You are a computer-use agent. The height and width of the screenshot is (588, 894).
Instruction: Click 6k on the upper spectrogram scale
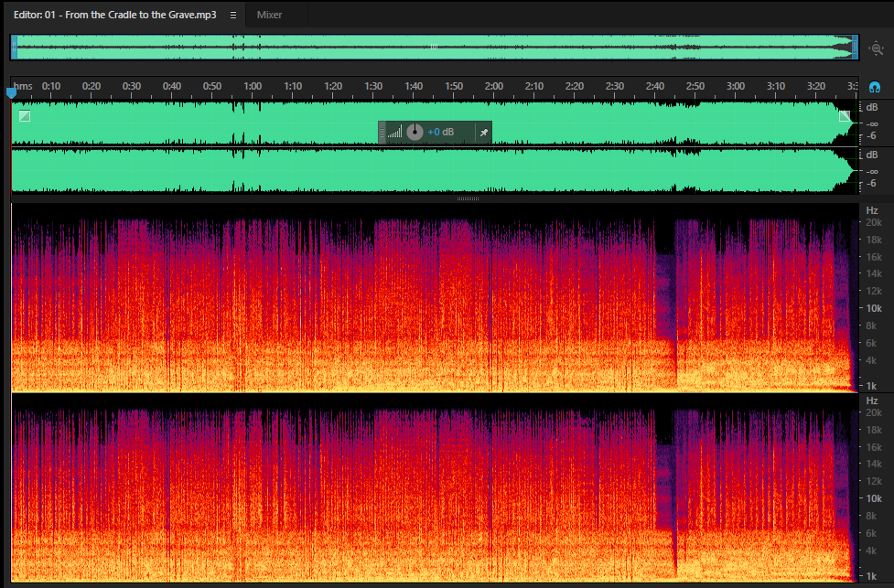(x=871, y=343)
